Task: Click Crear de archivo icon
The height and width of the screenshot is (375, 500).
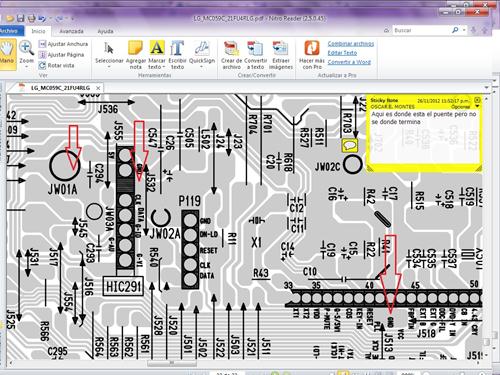Action: 231,55
